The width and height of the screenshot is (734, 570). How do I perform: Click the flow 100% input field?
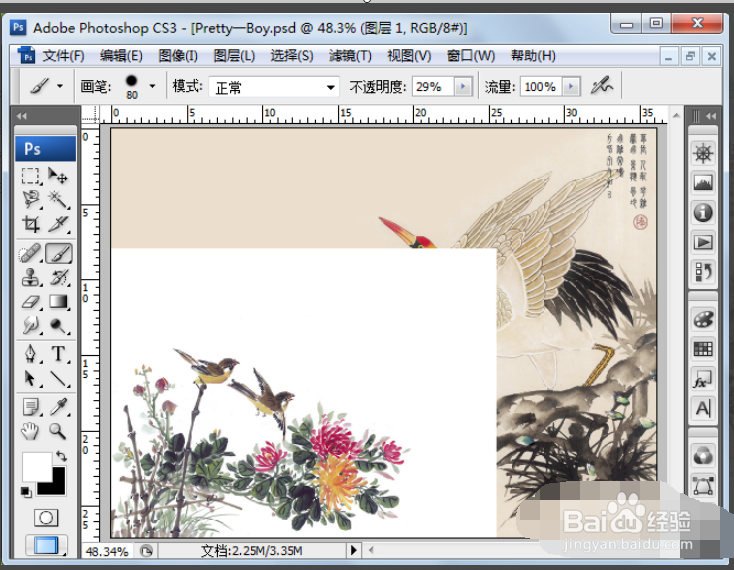[x=541, y=87]
